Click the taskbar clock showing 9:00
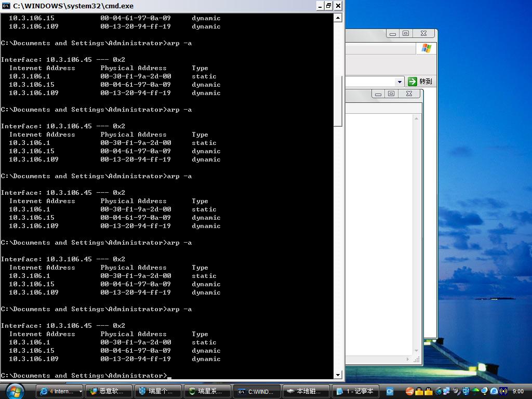 [x=518, y=392]
